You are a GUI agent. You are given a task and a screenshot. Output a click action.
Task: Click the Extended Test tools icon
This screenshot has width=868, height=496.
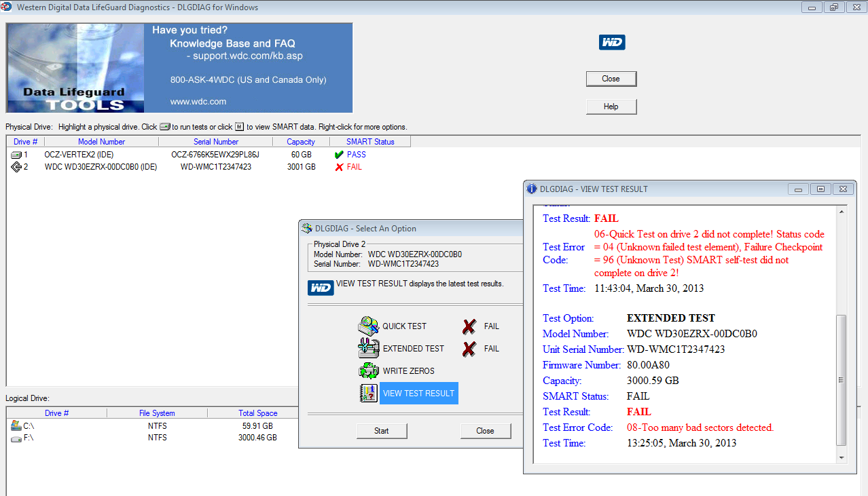coord(368,349)
